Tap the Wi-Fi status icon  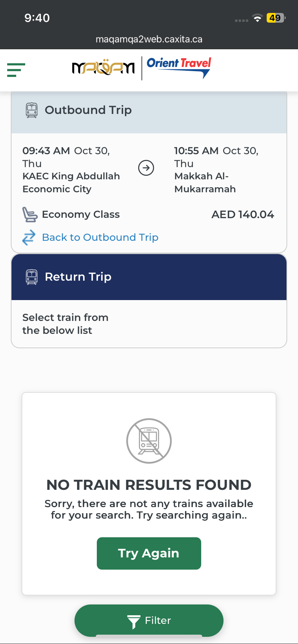[257, 18]
